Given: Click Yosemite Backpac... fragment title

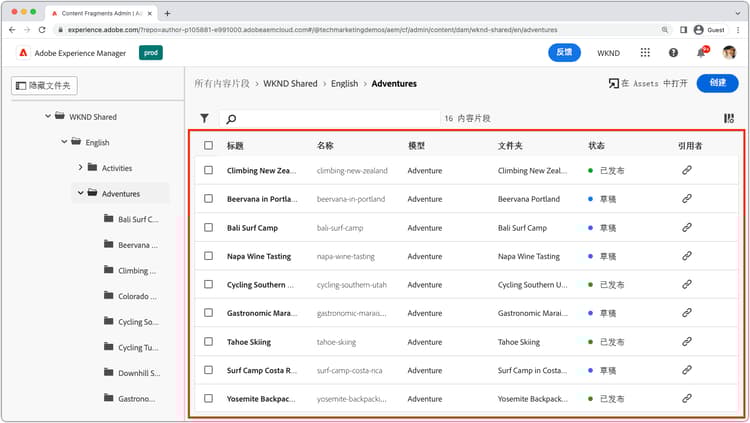Looking at the screenshot, I should (261, 399).
